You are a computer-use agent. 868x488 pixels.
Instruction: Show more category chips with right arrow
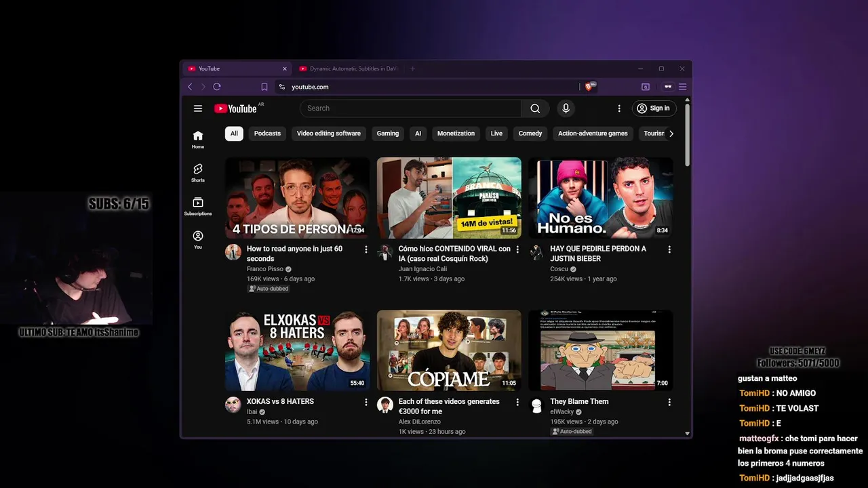(x=671, y=134)
